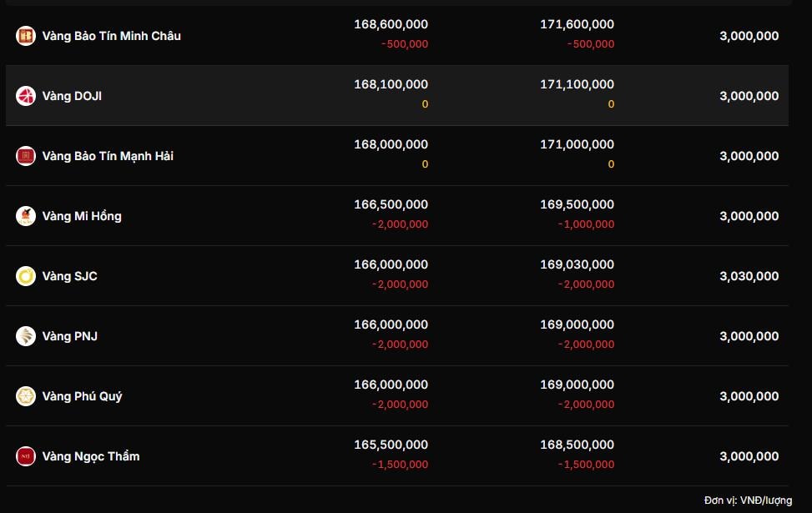The image size is (812, 513).
Task: Click the Ngọc Thẩm logo icon
Action: (26, 456)
